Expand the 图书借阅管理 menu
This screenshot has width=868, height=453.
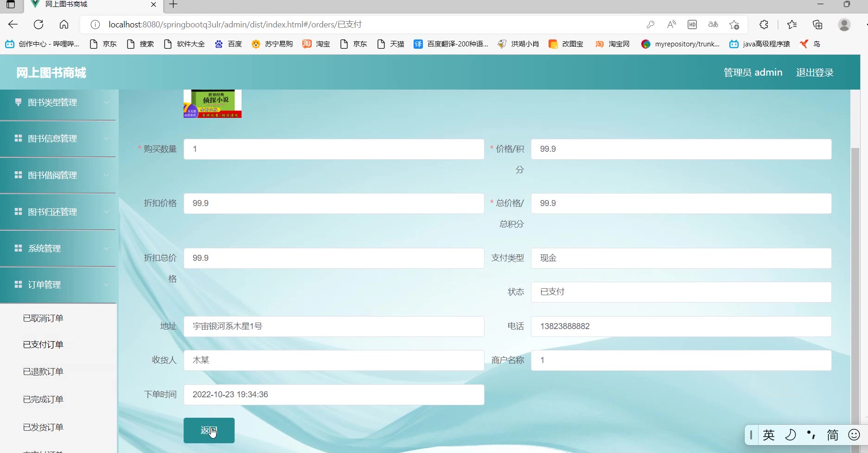tap(58, 175)
